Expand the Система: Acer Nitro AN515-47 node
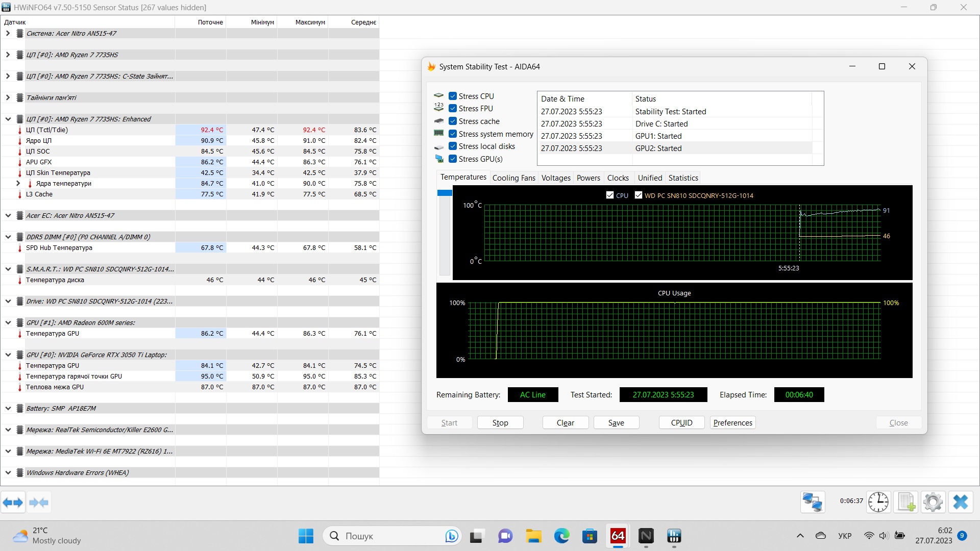This screenshot has width=980, height=551. 8,33
